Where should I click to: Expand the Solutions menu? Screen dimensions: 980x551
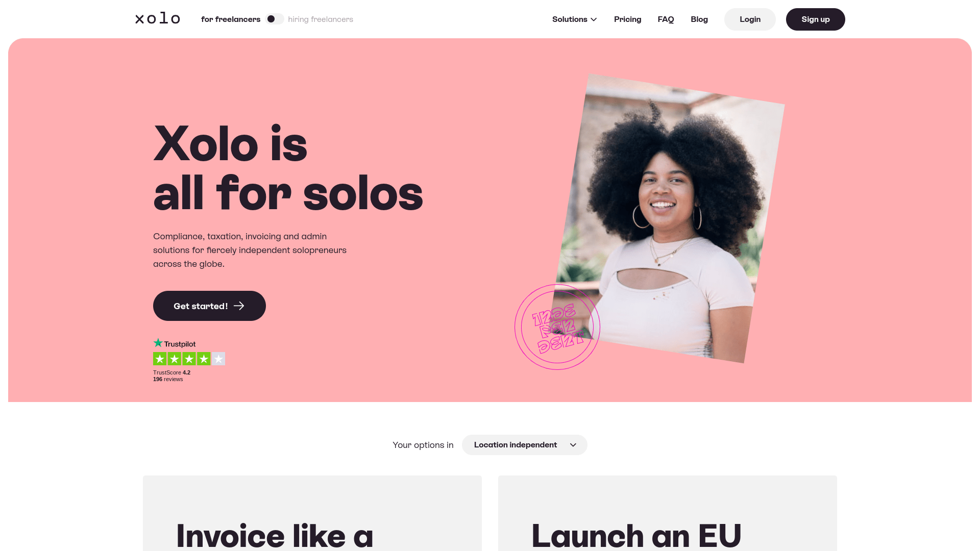pos(574,19)
